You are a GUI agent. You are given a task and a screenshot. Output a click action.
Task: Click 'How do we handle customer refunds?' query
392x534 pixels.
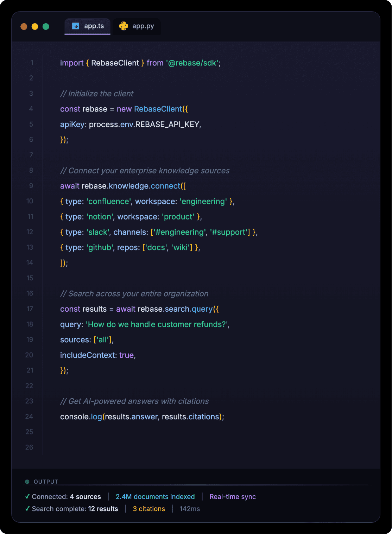pos(157,324)
